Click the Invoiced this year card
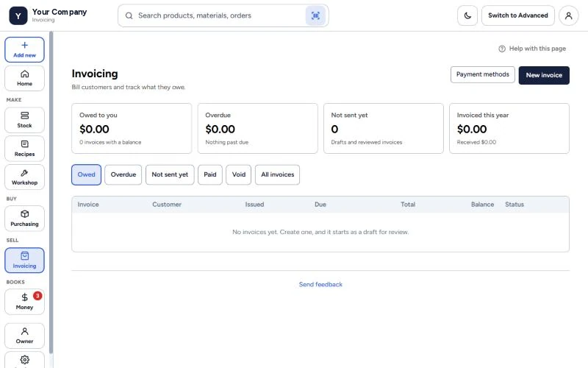This screenshot has width=588, height=368. (509, 128)
